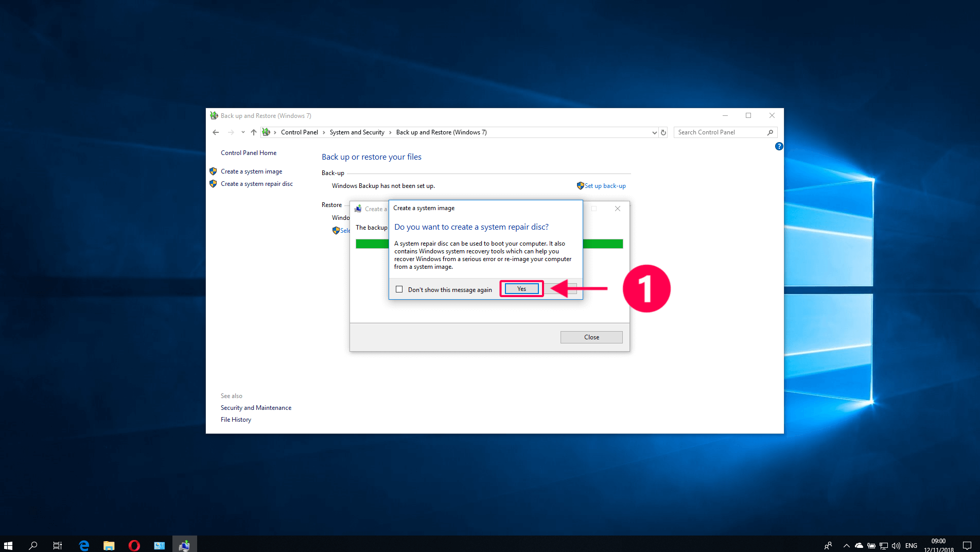
Task: Click the address bar location icon
Action: tap(266, 132)
